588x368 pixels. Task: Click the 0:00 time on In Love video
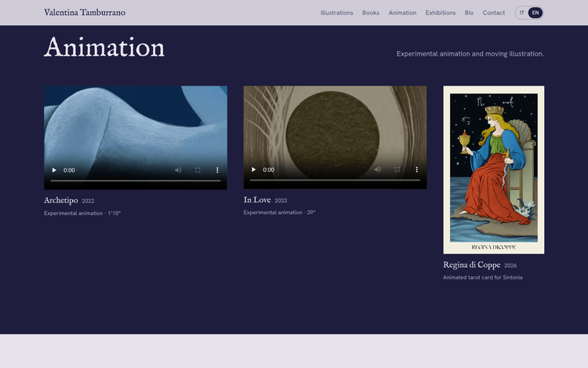click(x=268, y=169)
